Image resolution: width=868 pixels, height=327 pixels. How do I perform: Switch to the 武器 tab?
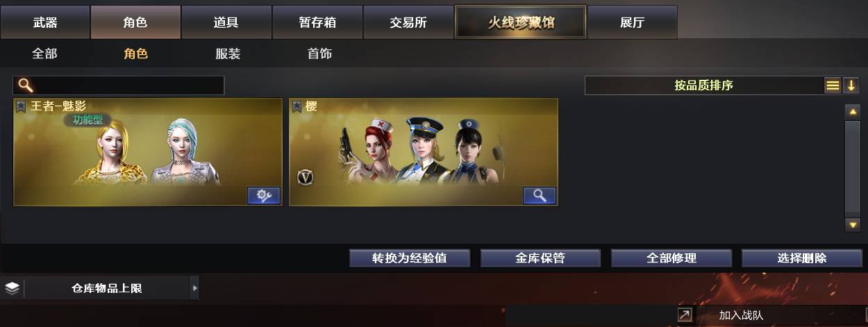pos(45,22)
